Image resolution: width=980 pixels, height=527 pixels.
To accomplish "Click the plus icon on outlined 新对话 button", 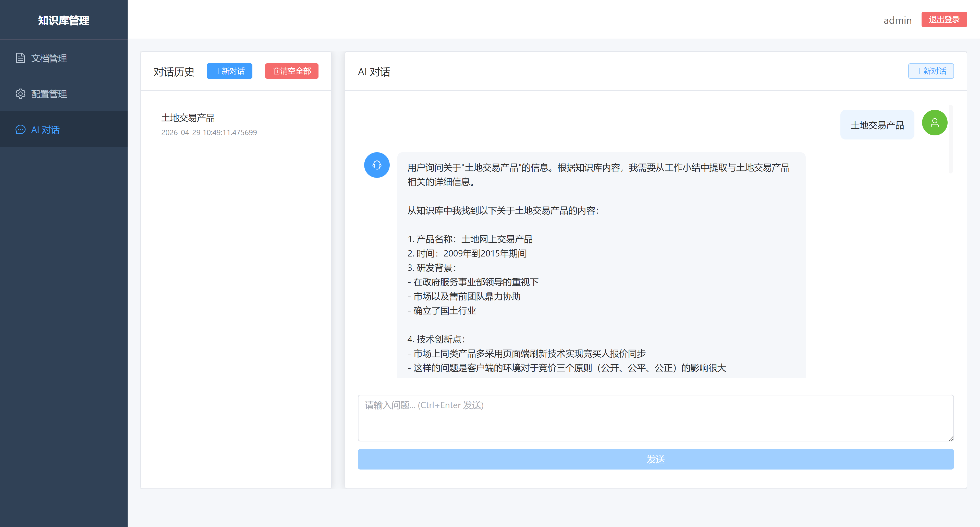I will pyautogui.click(x=920, y=71).
